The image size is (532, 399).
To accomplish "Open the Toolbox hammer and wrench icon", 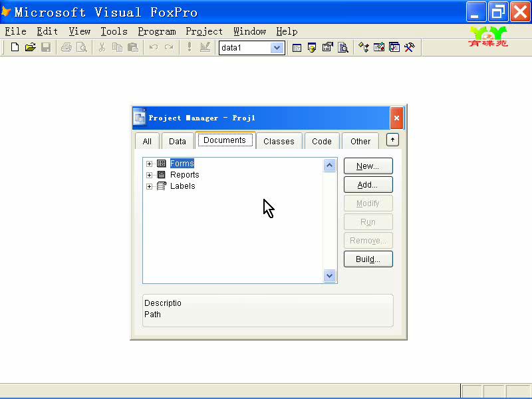I will [x=410, y=47].
